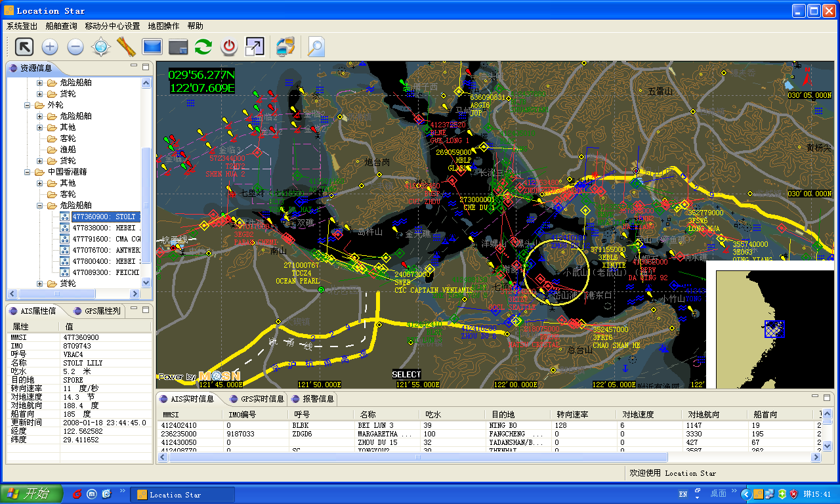Viewport: 840px width, 504px height.
Task: Select tree item 477076700: ANTWER
Action: coord(106,250)
